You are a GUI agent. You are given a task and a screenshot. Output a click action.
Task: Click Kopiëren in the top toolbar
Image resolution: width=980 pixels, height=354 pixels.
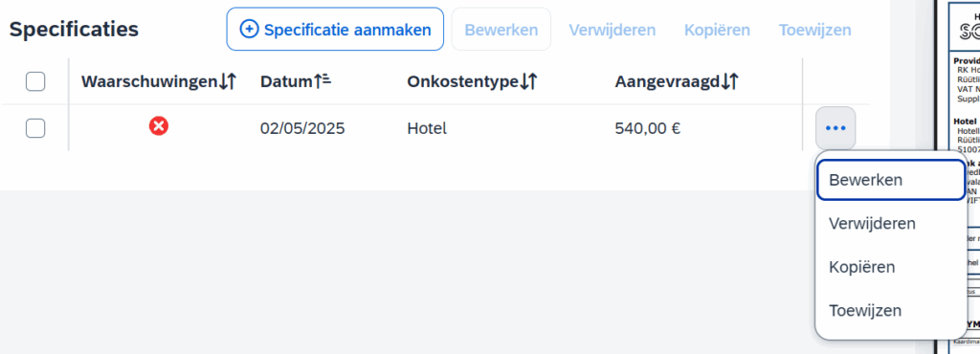pyautogui.click(x=717, y=30)
